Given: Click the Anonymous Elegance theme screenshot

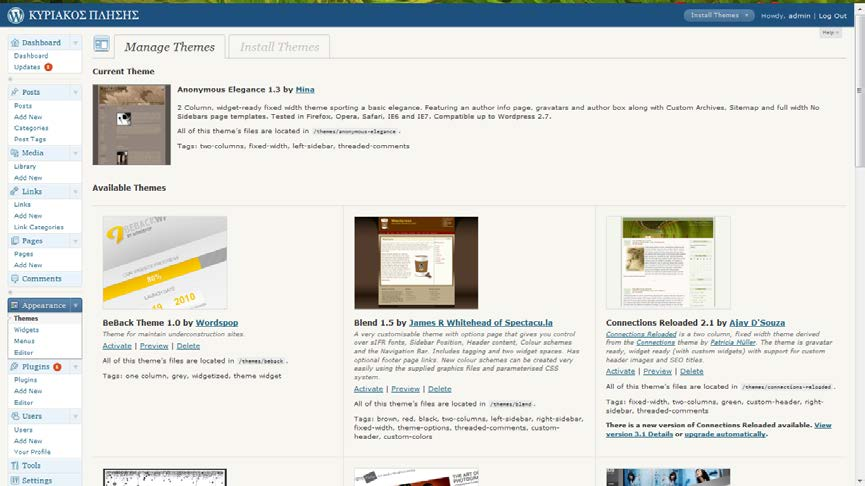Looking at the screenshot, I should tap(132, 125).
